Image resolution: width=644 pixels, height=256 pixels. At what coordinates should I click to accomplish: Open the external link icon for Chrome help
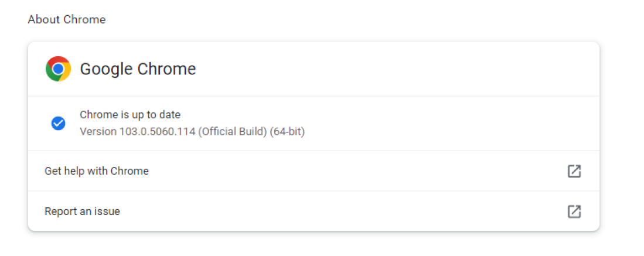574,171
